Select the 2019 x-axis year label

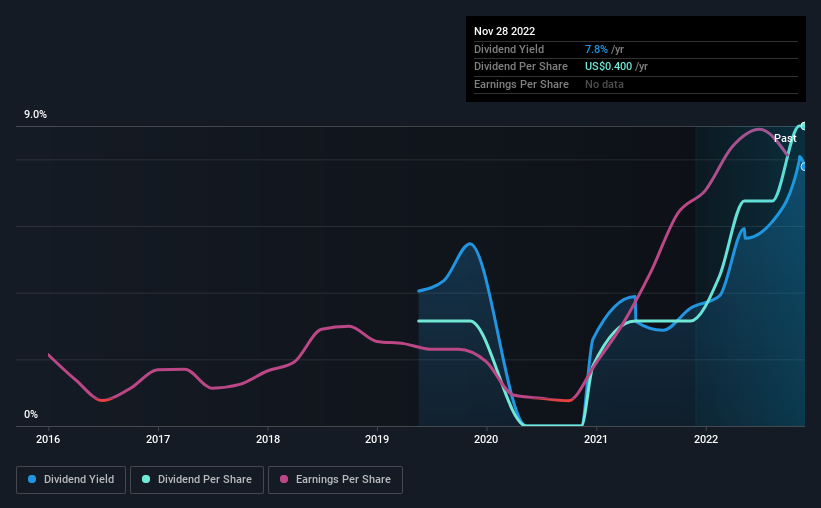click(x=377, y=439)
